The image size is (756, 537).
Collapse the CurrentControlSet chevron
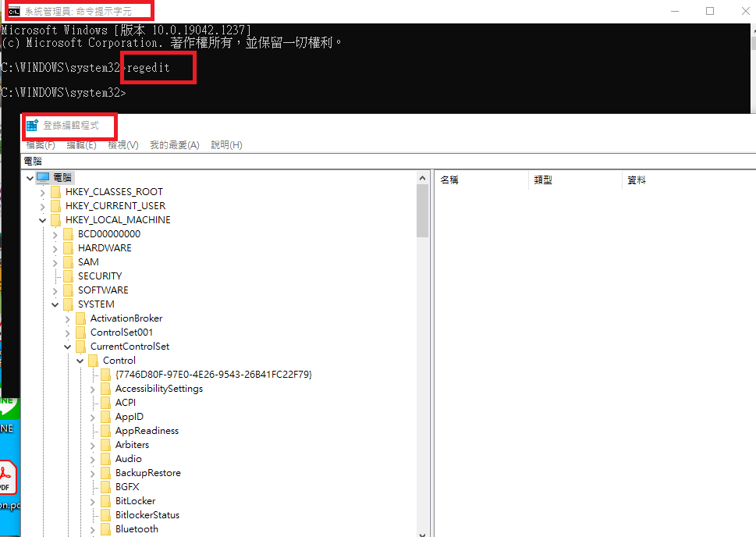click(68, 347)
